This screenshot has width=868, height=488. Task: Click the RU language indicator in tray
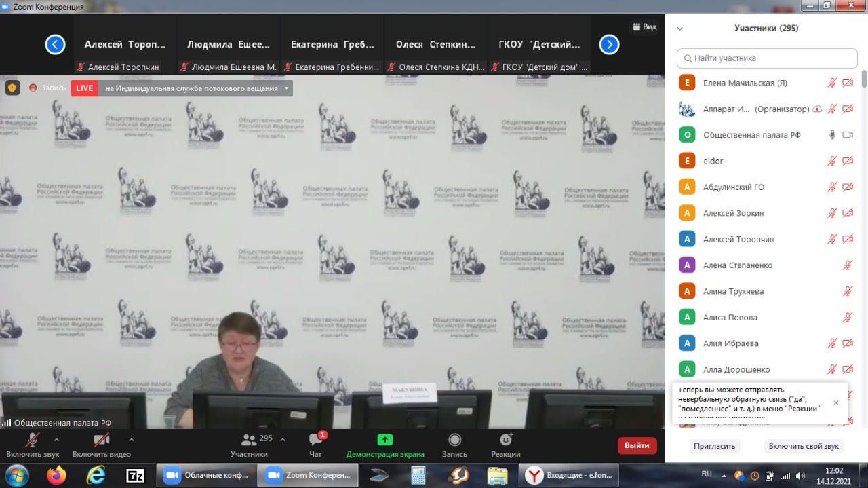707,474
